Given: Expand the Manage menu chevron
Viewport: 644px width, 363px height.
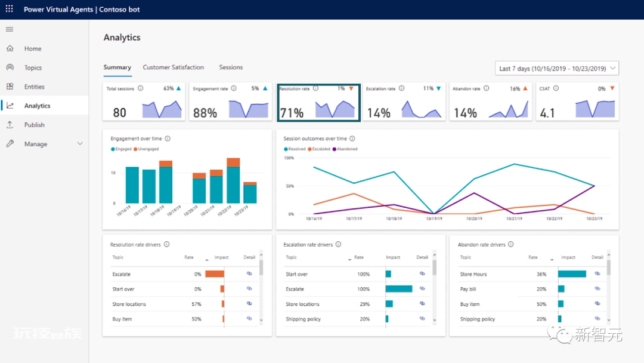Looking at the screenshot, I should 80,143.
